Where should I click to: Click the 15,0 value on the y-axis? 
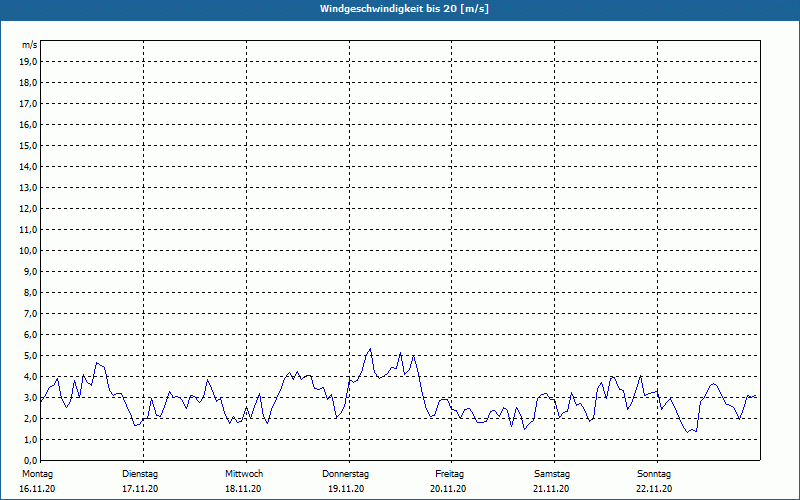tap(29, 145)
